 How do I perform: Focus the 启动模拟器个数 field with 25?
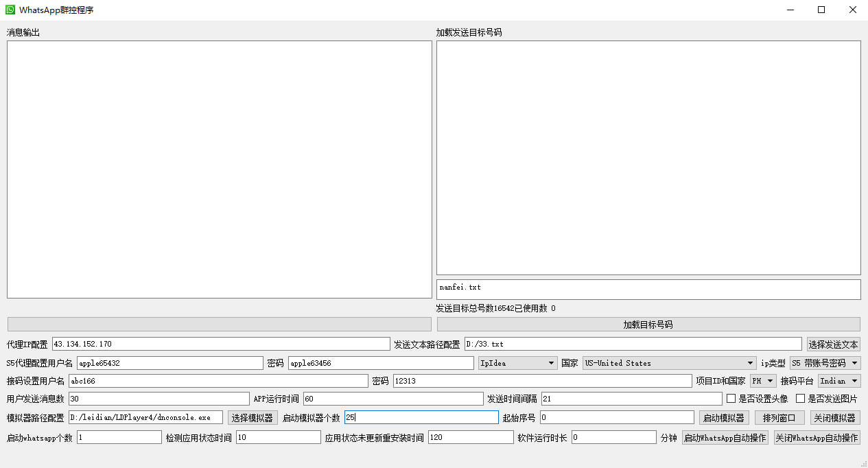click(x=421, y=417)
